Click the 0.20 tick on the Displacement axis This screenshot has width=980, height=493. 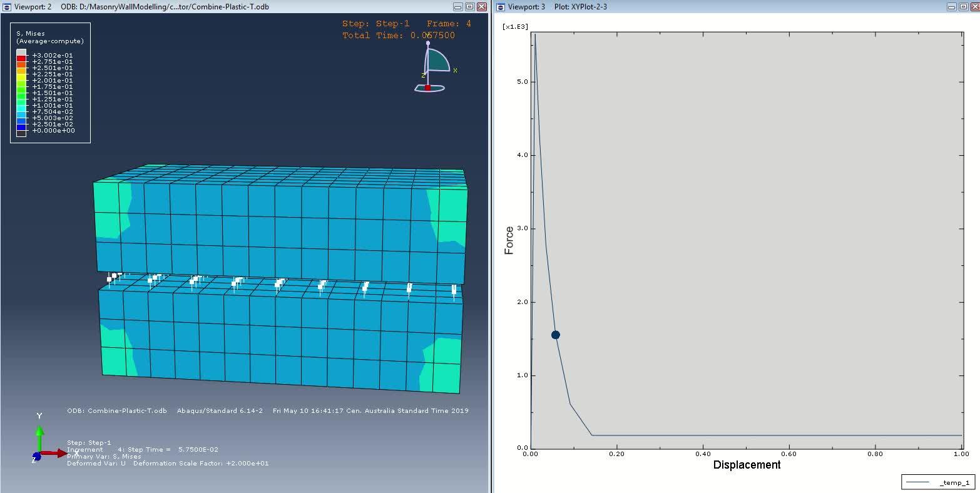click(x=616, y=454)
